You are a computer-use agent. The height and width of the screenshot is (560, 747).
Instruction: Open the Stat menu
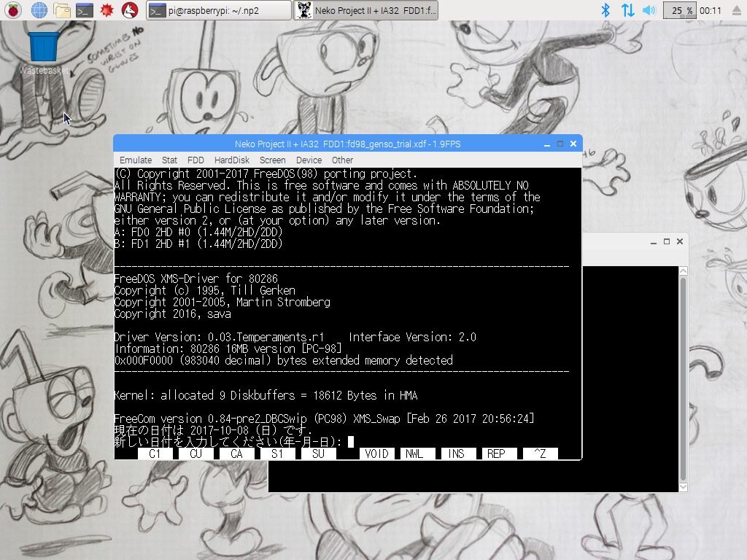(169, 160)
